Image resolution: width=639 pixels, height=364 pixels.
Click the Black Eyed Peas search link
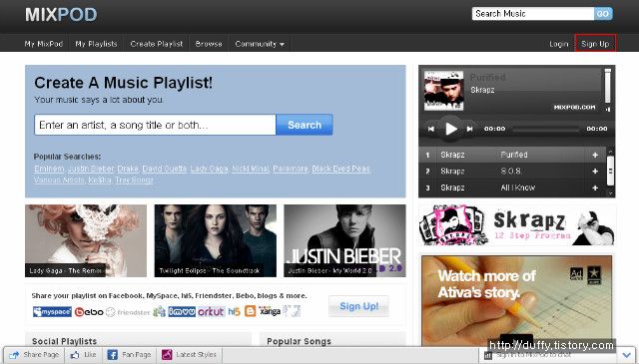tap(340, 169)
